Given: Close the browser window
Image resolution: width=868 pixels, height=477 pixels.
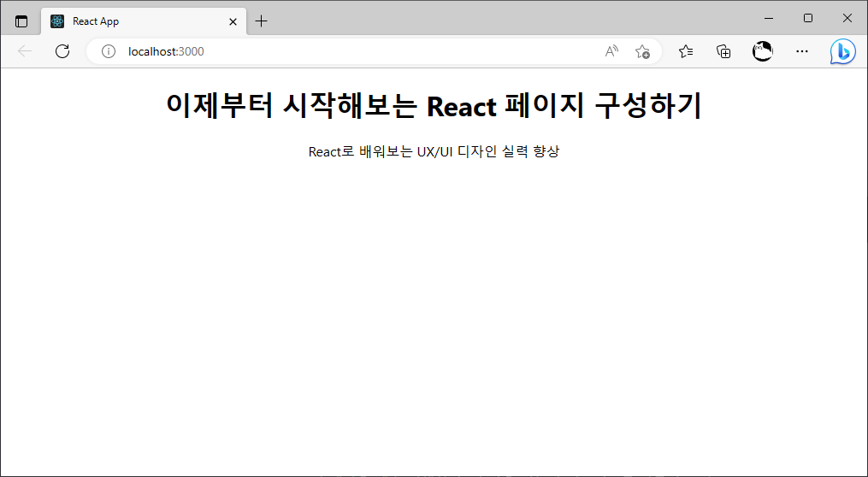Looking at the screenshot, I should click(x=847, y=18).
